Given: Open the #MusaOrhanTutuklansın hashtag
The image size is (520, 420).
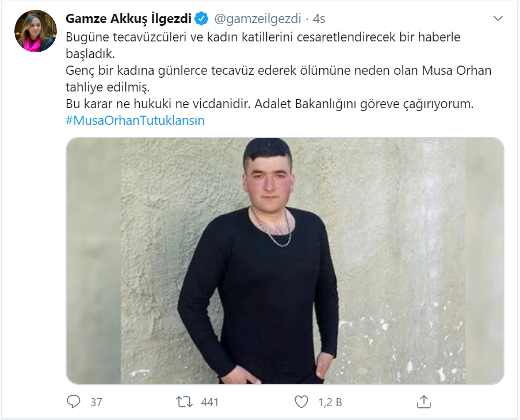Looking at the screenshot, I should [135, 120].
